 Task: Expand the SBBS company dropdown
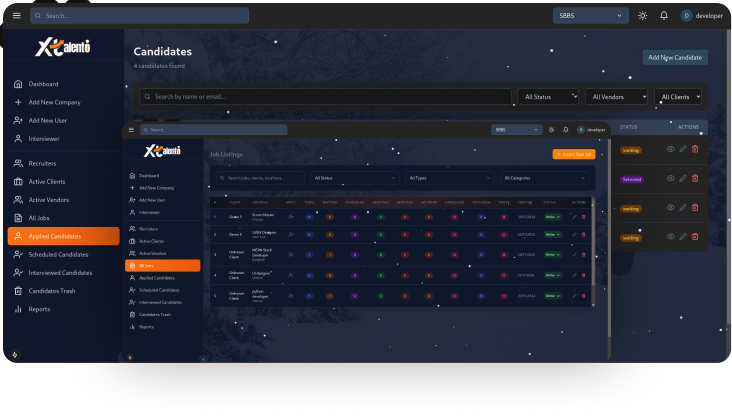pos(590,16)
